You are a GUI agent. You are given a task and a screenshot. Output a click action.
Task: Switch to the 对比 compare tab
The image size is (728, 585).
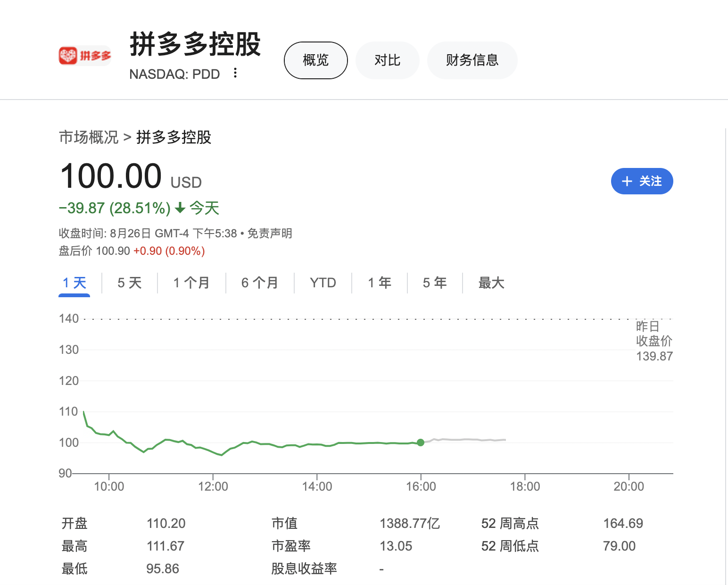[x=387, y=60]
